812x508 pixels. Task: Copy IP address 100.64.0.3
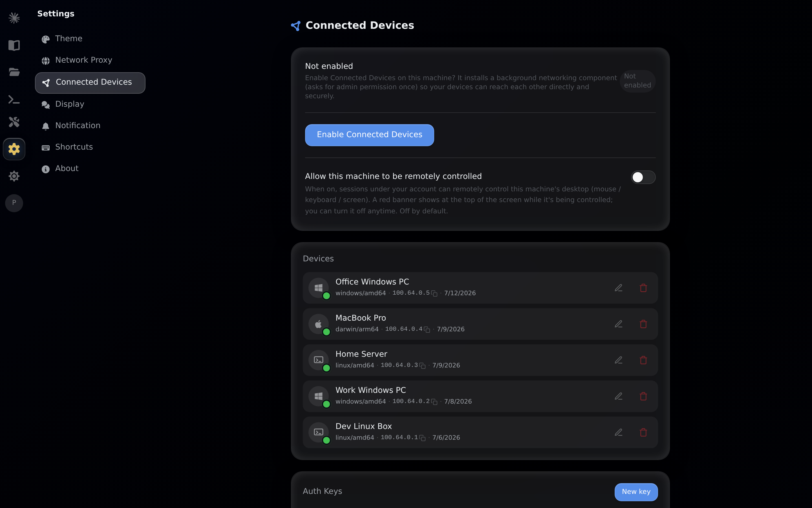[422, 365]
